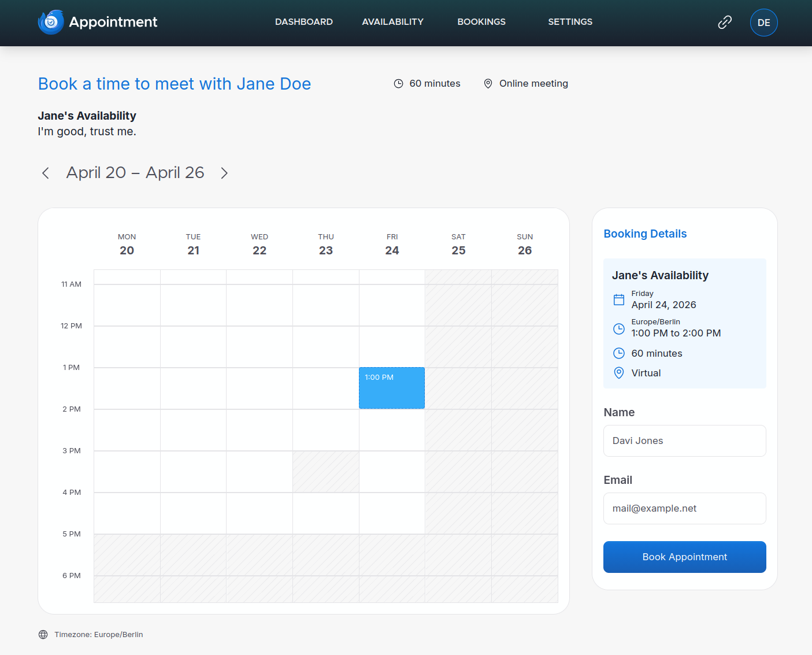Go to next week with right chevron
This screenshot has height=655, width=812.
224,173
